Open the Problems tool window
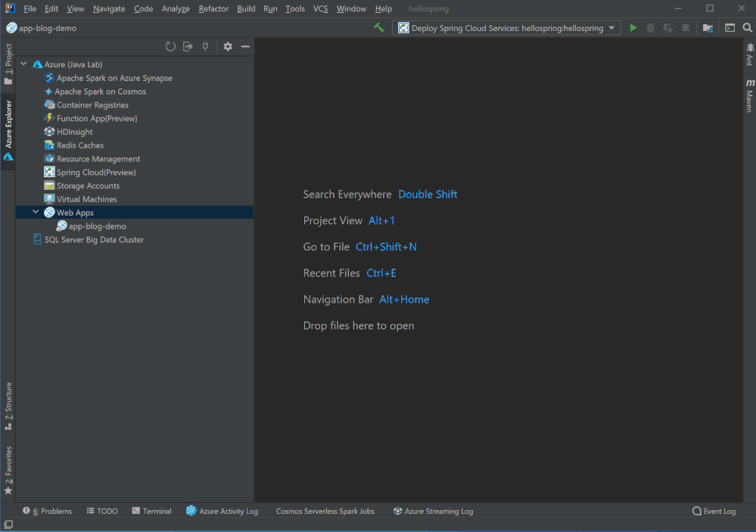Screen dimensions: 756x532 pyautogui.click(x=47, y=512)
